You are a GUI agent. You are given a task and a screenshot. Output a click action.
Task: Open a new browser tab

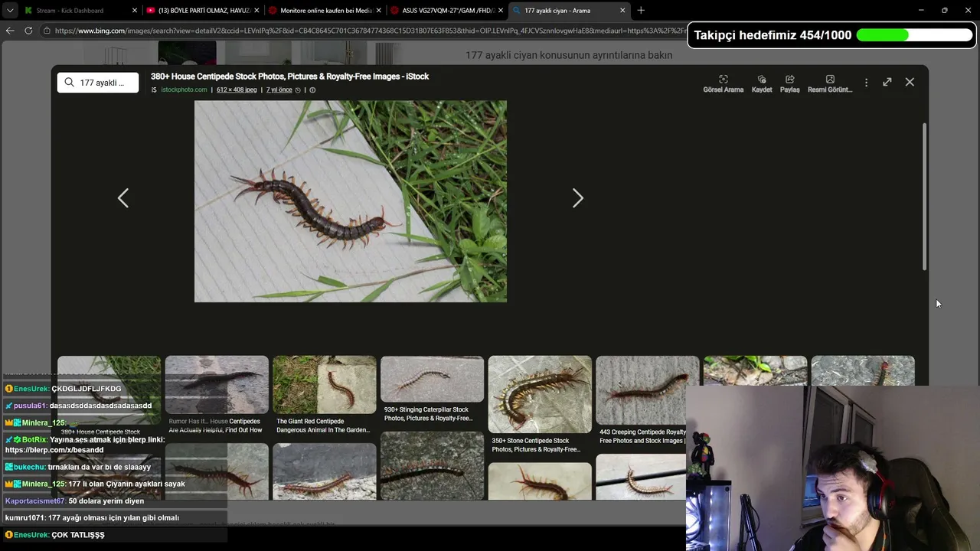(x=641, y=11)
